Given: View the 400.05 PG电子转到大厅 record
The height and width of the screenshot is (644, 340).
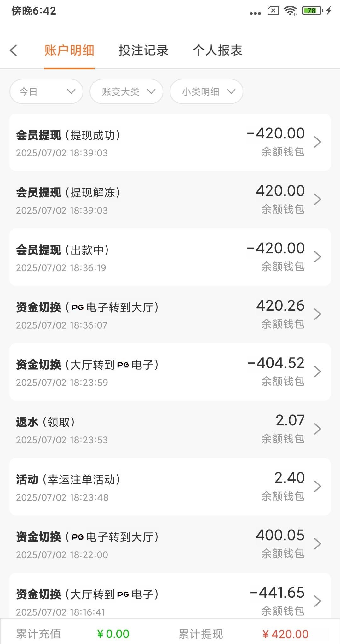Looking at the screenshot, I should click(x=170, y=544).
